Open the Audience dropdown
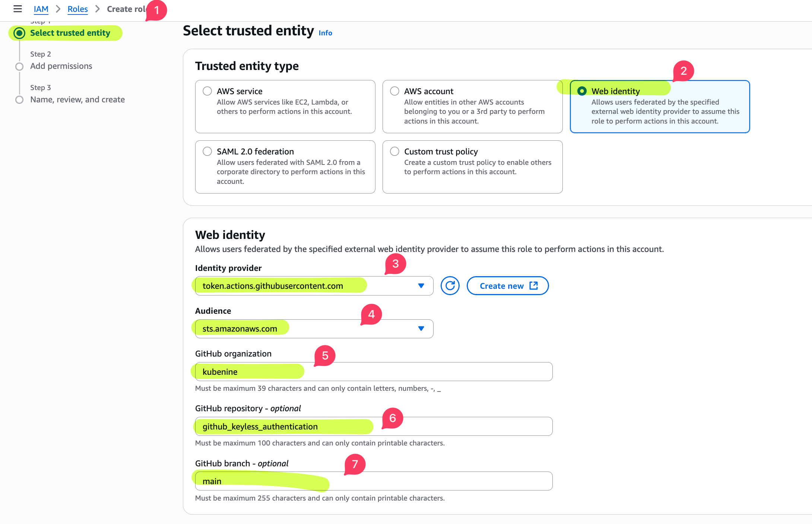 [421, 329]
